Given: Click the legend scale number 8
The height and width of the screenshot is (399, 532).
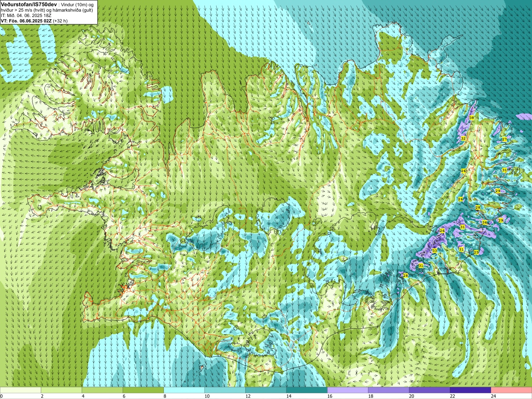Looking at the screenshot, I should [x=165, y=396].
